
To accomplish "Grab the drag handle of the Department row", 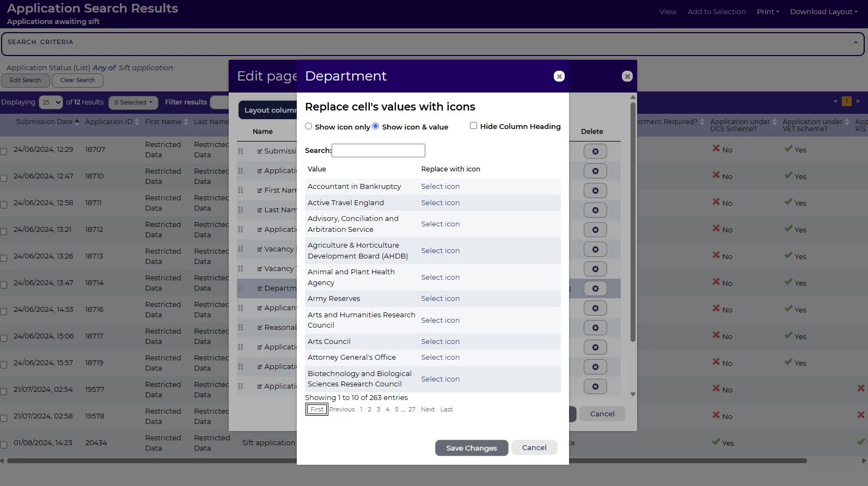I will click(241, 288).
